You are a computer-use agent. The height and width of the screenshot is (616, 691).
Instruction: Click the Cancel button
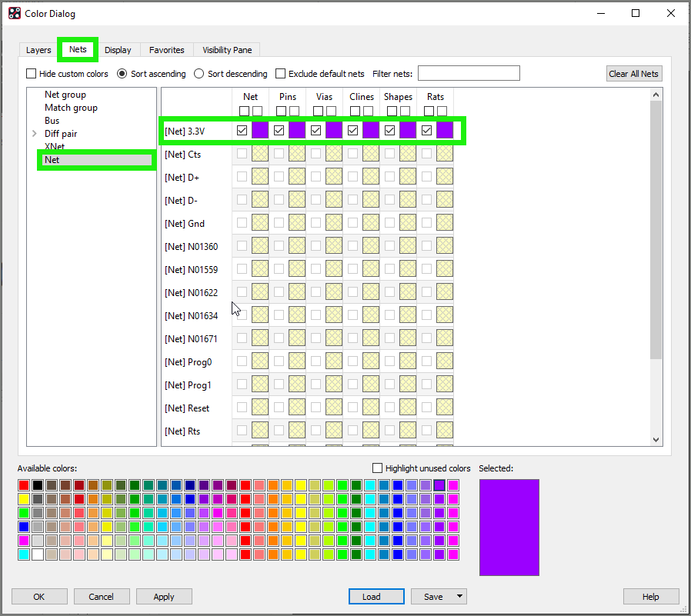[x=102, y=597]
